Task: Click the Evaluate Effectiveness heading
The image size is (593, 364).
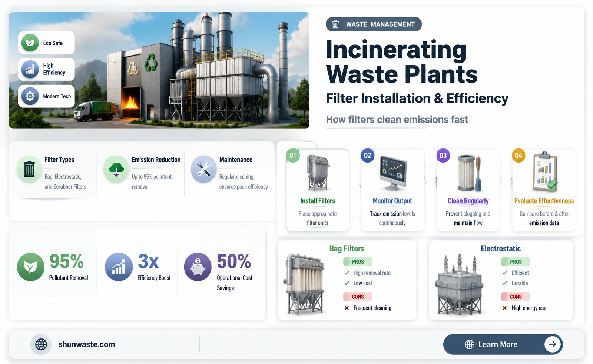Action: [x=544, y=201]
